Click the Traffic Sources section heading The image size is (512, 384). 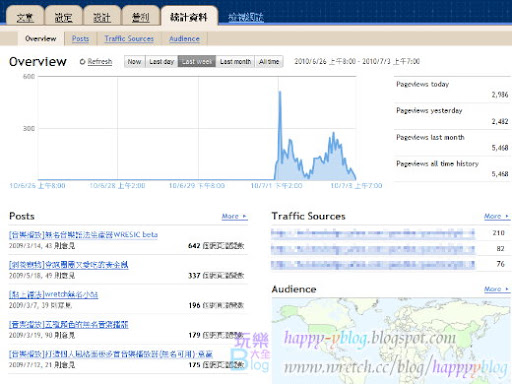point(308,216)
